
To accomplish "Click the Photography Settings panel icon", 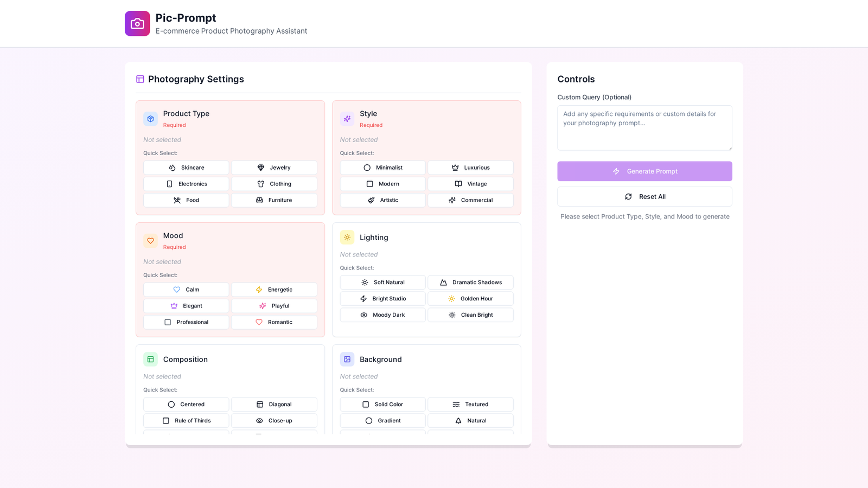I will pyautogui.click(x=140, y=79).
